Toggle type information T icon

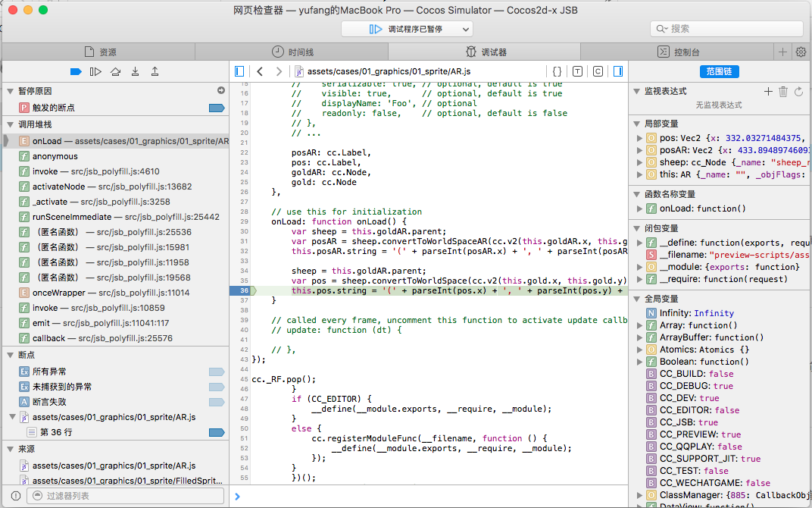coord(577,71)
